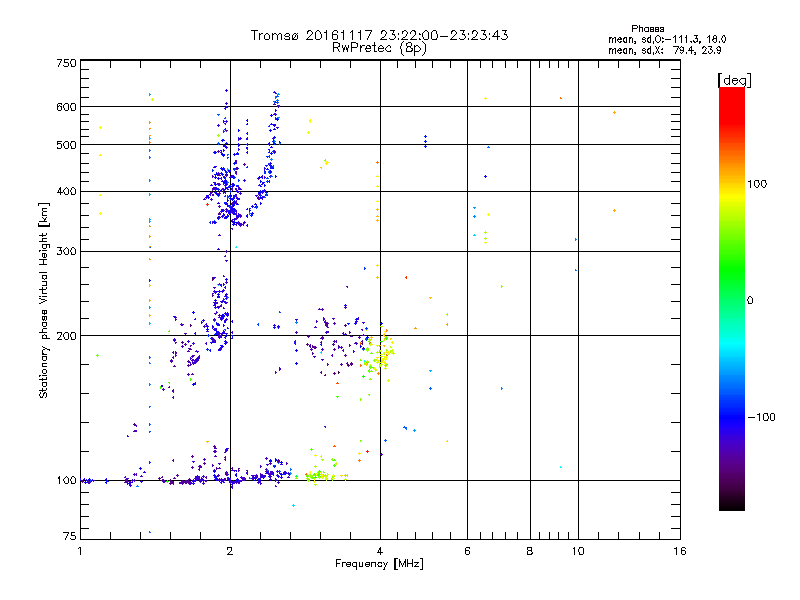Click the "1" frequency axis label
Screen dimensions: 800x600
pos(80,551)
